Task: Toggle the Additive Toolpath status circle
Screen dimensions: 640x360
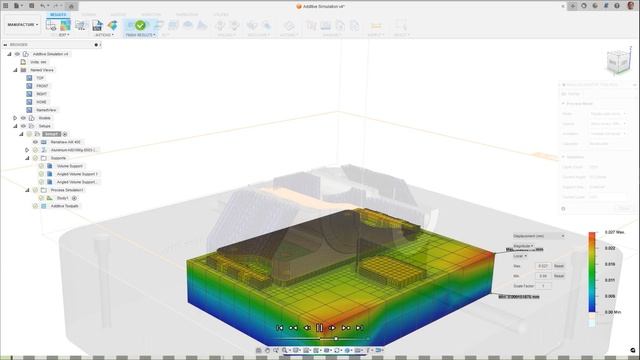Action: (36, 206)
